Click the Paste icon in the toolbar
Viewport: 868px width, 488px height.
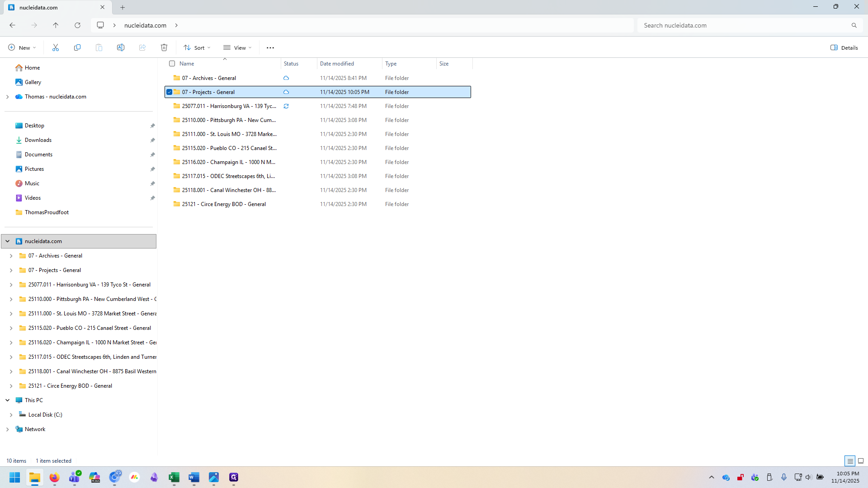(x=99, y=47)
